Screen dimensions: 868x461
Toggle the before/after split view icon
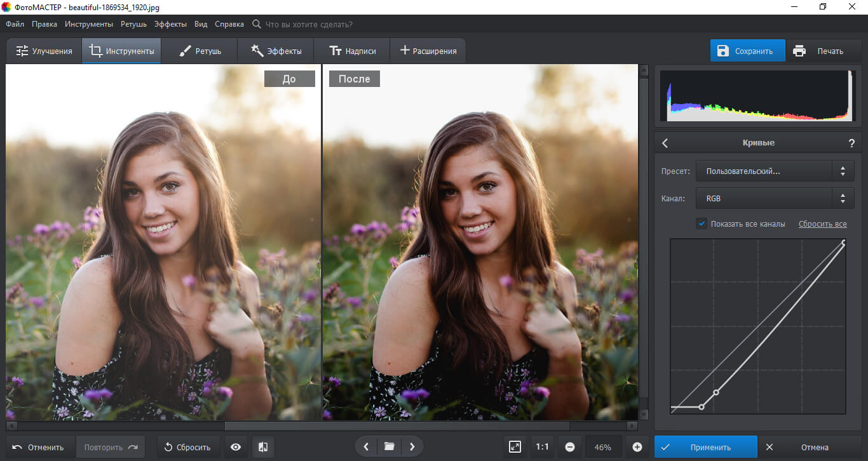pos(262,447)
